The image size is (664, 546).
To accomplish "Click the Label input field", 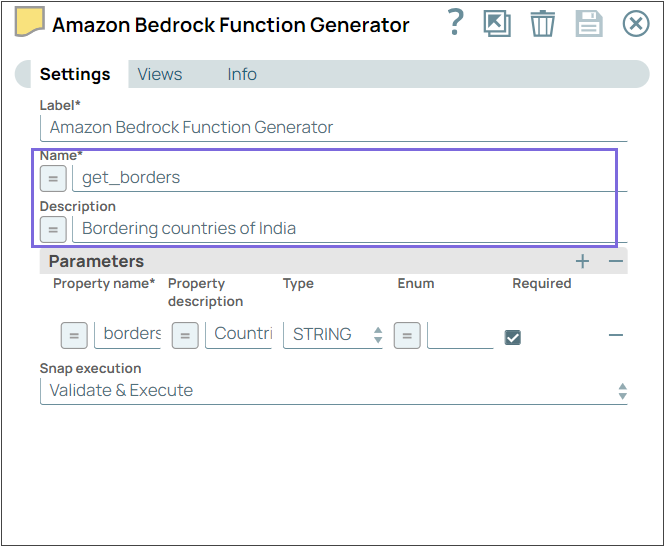I will tap(334, 127).
